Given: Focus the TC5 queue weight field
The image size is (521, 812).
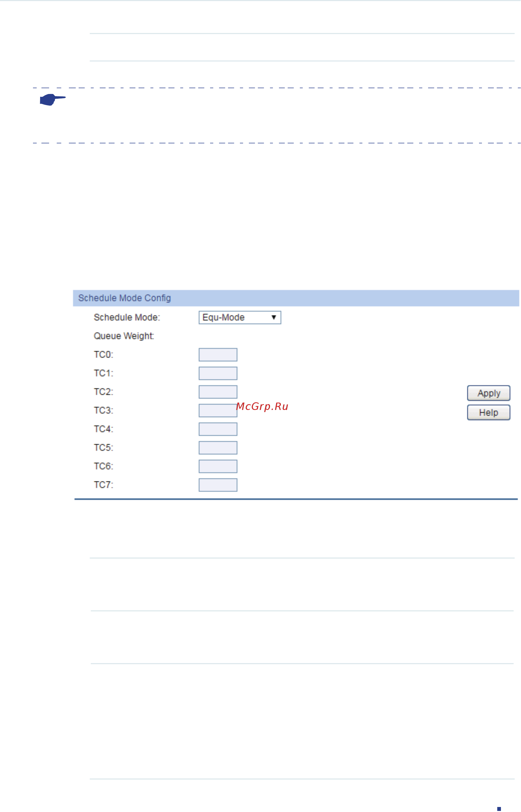Looking at the screenshot, I should point(218,448).
